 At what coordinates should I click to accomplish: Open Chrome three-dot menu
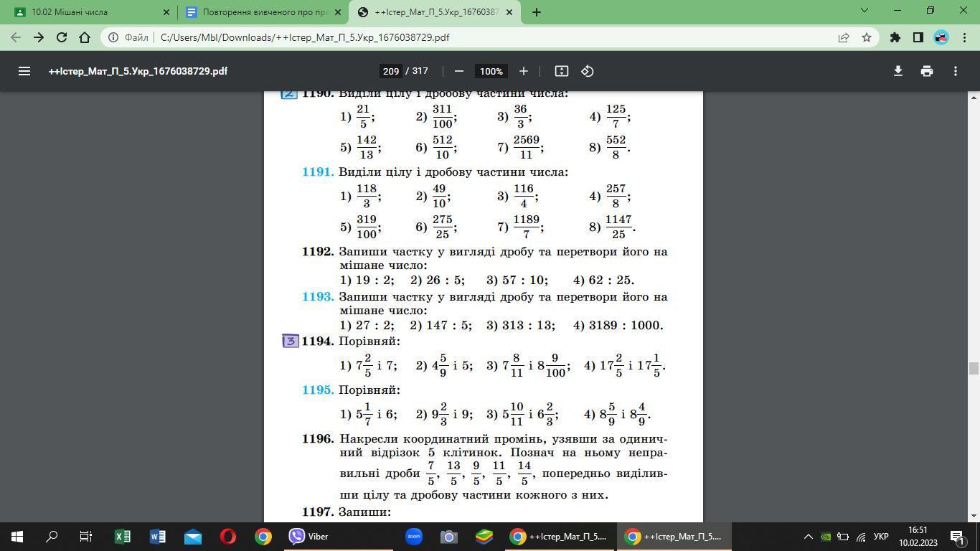pyautogui.click(x=964, y=37)
